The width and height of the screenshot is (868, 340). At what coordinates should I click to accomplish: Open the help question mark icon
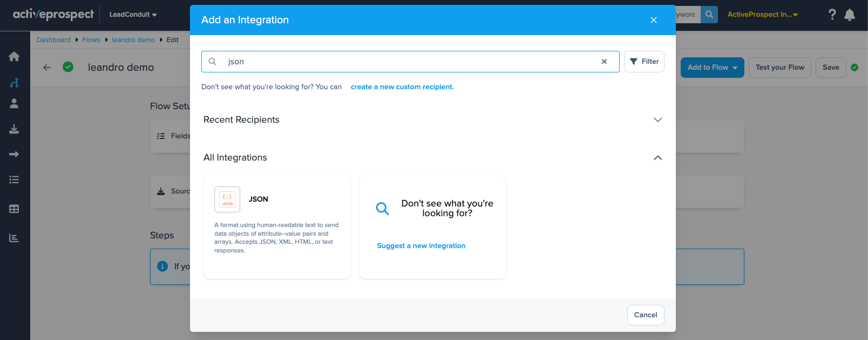tap(832, 15)
